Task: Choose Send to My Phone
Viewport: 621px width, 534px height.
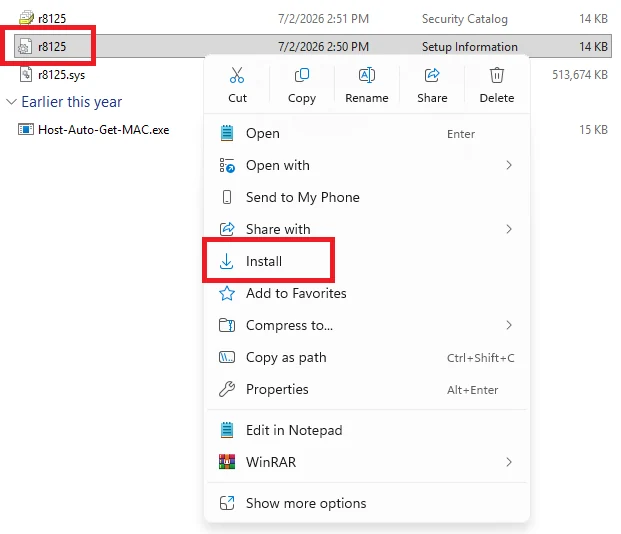Action: (367, 197)
